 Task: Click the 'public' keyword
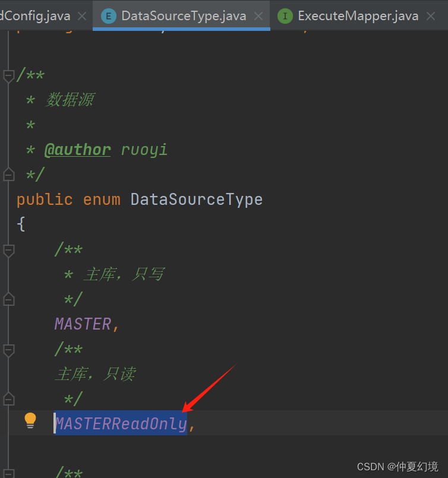(45, 200)
